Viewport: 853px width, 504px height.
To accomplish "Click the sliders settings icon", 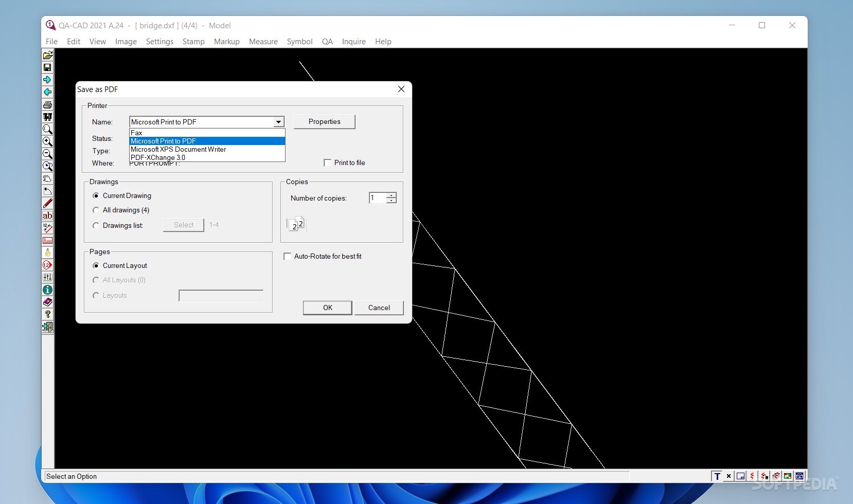I will point(47,277).
